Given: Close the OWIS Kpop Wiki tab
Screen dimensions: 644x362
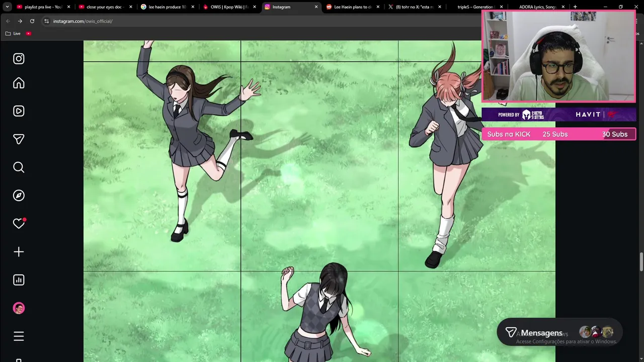Looking at the screenshot, I should tap(255, 7).
